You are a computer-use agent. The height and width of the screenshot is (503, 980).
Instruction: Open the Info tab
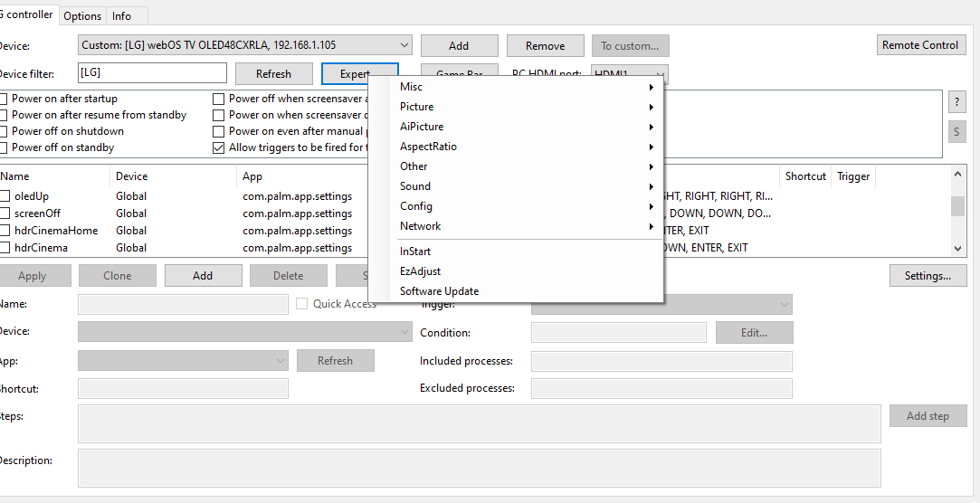(121, 15)
